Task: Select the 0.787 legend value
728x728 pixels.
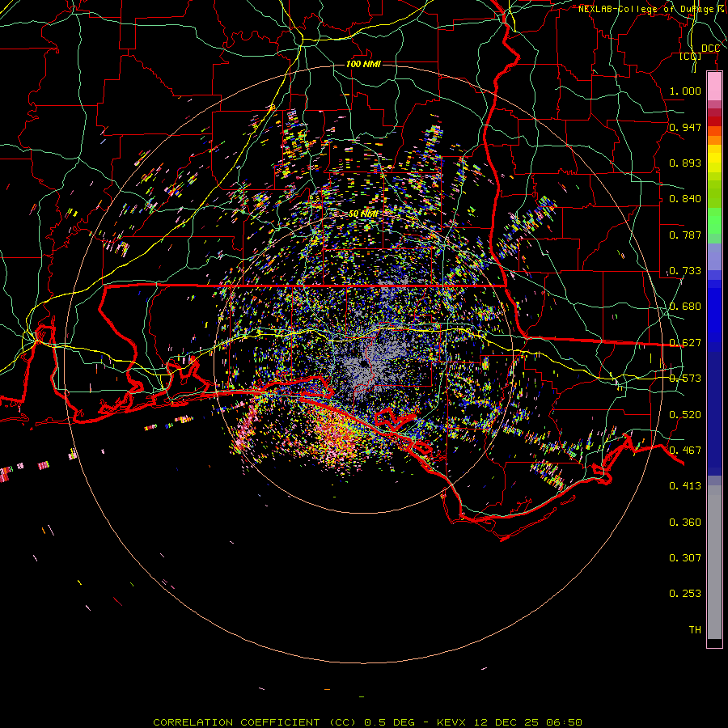Action: [685, 235]
